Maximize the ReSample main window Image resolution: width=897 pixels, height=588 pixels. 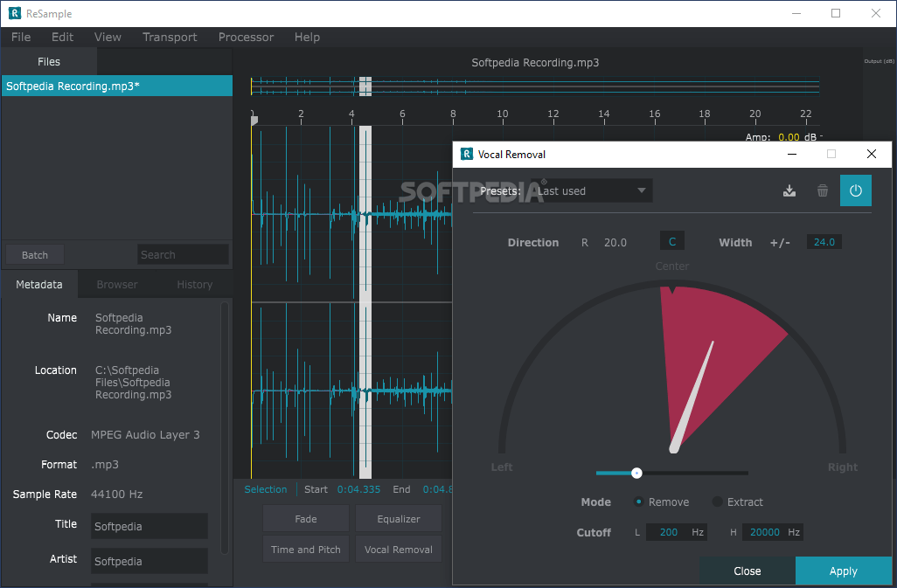point(836,13)
